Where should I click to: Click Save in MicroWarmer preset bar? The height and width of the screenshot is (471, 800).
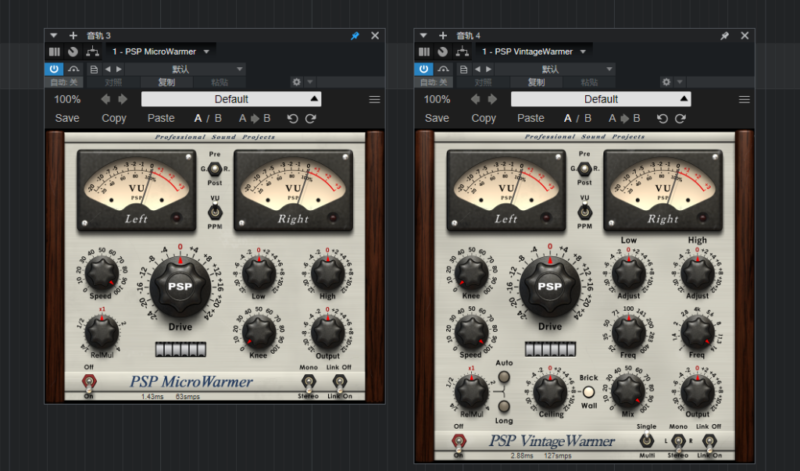[x=68, y=118]
